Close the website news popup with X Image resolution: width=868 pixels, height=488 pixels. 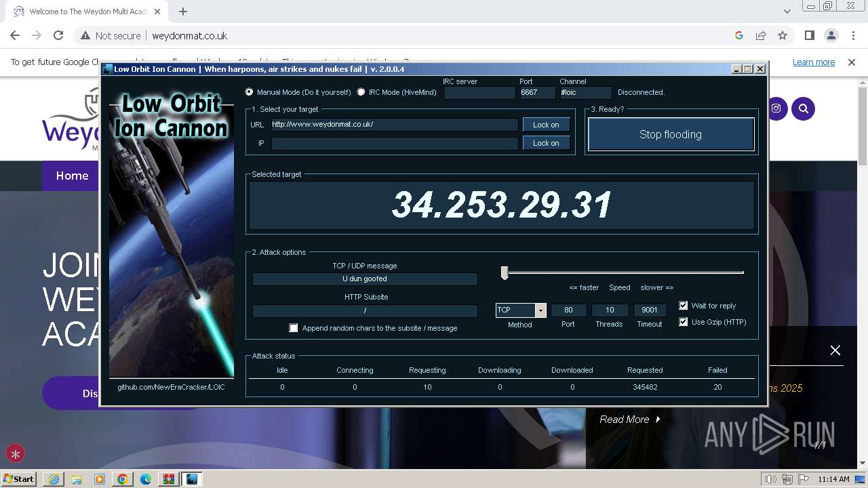tap(835, 350)
